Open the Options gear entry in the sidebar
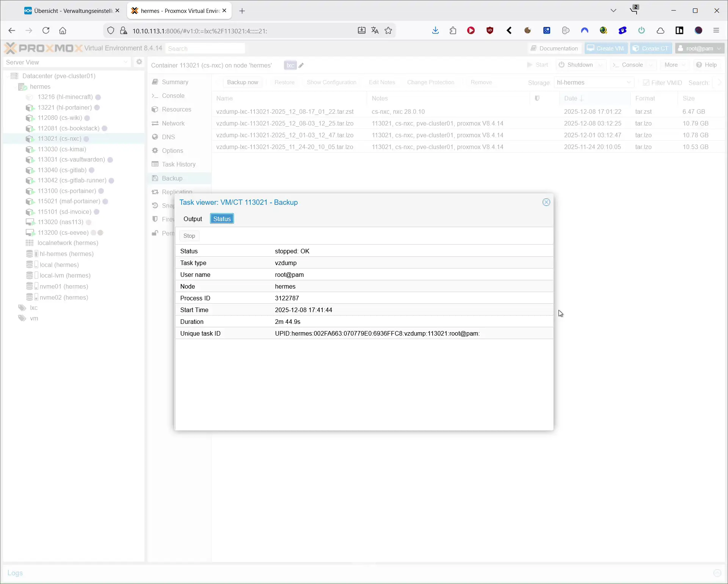 172,151
